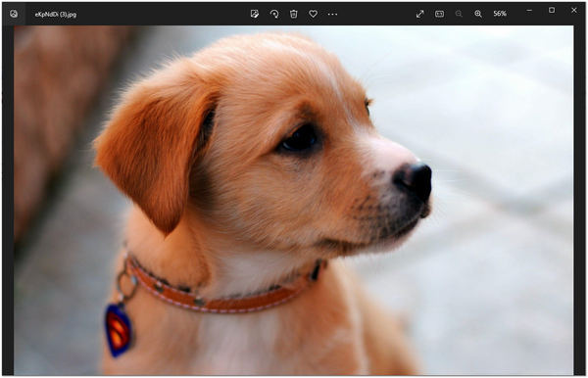Rotate the image with the rotate icon

[x=274, y=14]
